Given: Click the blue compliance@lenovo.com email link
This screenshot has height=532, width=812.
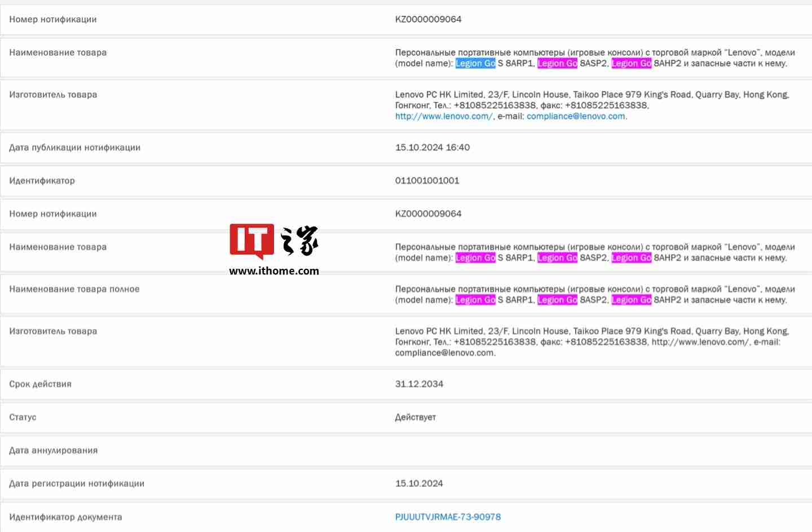Looking at the screenshot, I should tap(576, 116).
